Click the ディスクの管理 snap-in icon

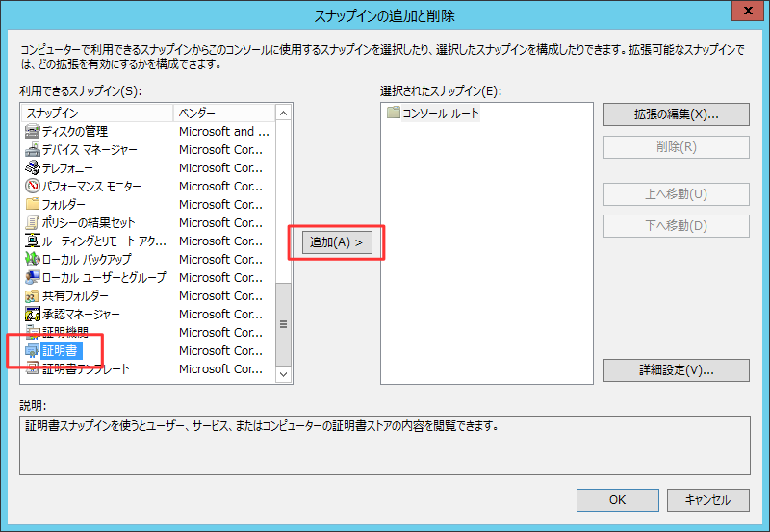click(33, 132)
